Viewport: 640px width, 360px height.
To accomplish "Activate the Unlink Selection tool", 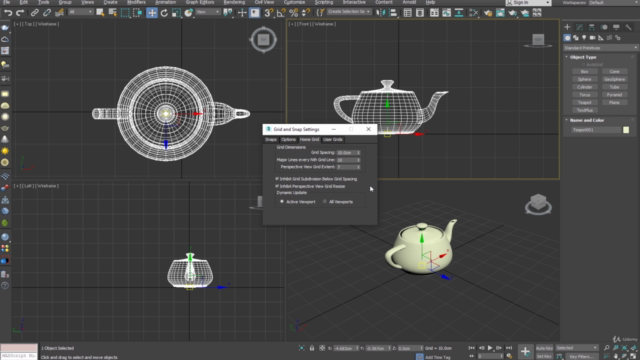I will (47, 13).
